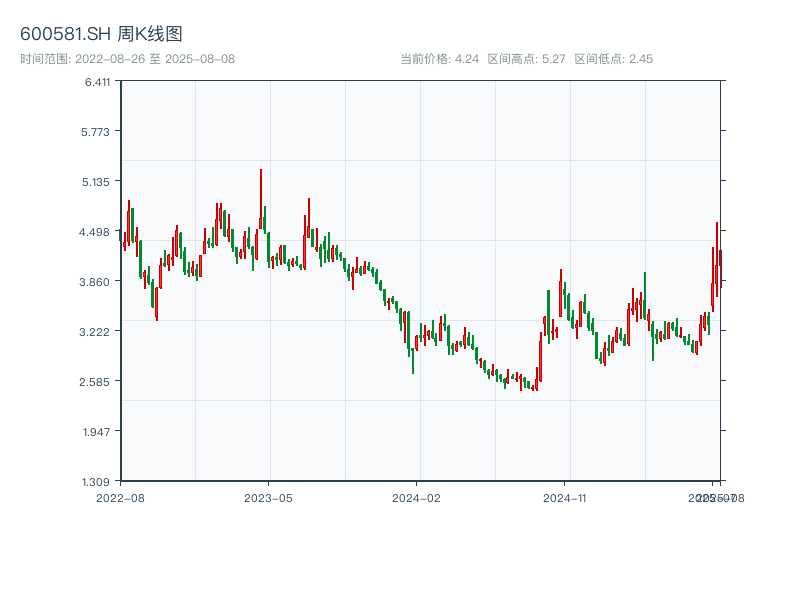The height and width of the screenshot is (600, 800).
Task: Click the 6.411 y-axis price label
Action: [97, 82]
